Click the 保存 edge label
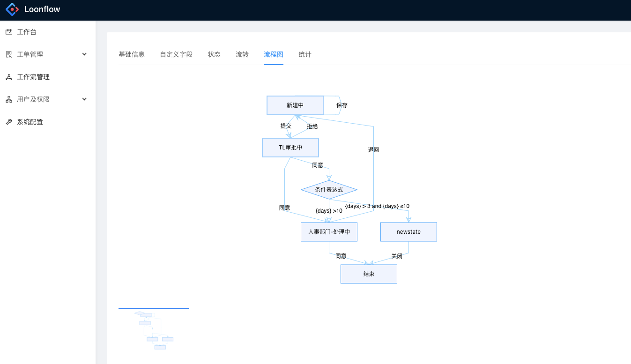 pyautogui.click(x=342, y=105)
